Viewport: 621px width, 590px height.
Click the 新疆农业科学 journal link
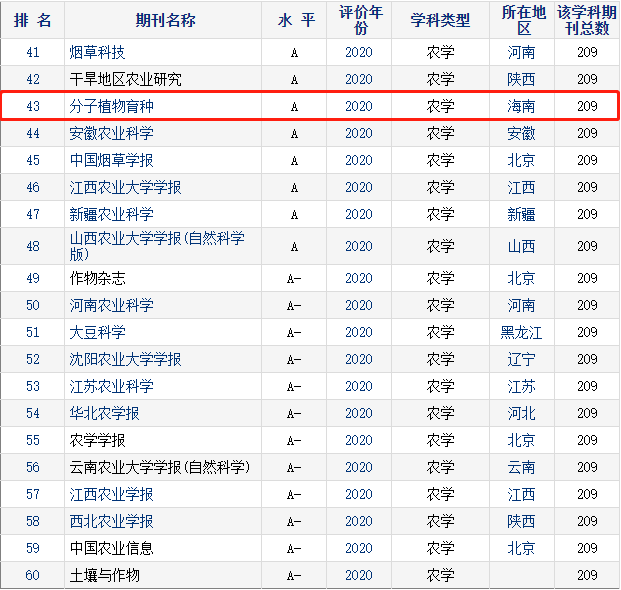(111, 214)
